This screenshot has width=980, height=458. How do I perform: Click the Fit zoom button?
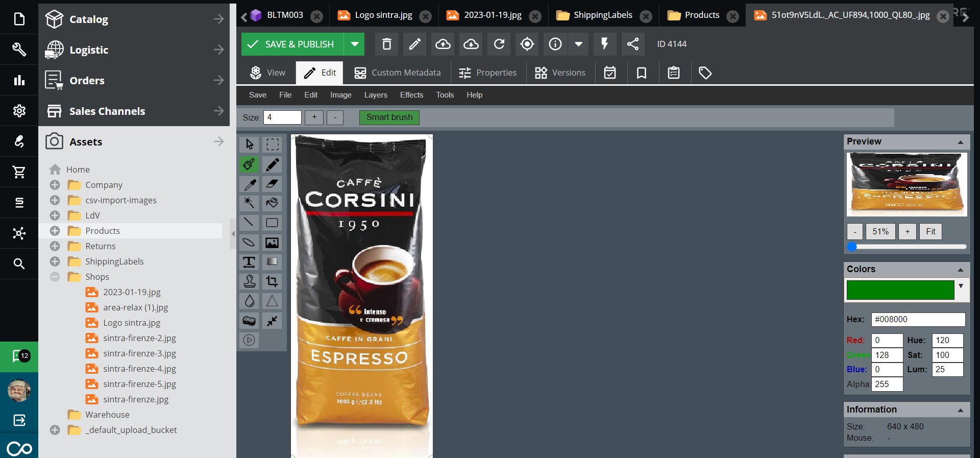point(930,232)
